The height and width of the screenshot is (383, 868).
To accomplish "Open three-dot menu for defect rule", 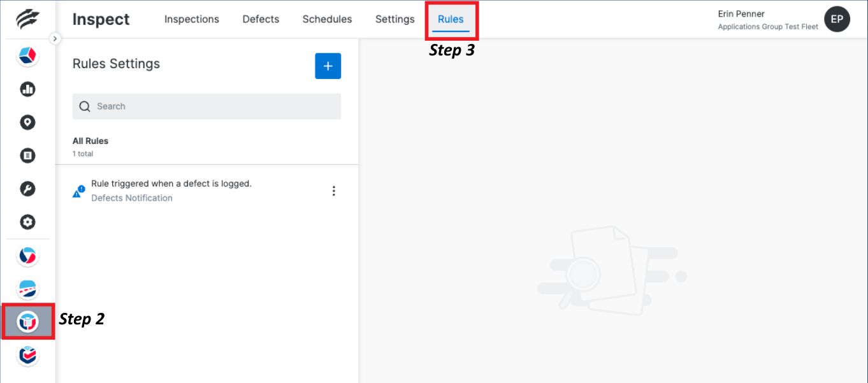I will pos(333,191).
